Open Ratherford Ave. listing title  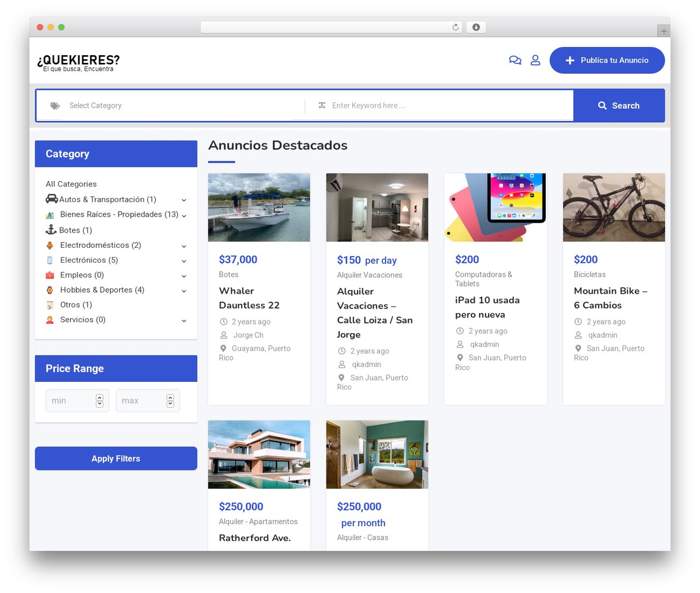click(255, 538)
